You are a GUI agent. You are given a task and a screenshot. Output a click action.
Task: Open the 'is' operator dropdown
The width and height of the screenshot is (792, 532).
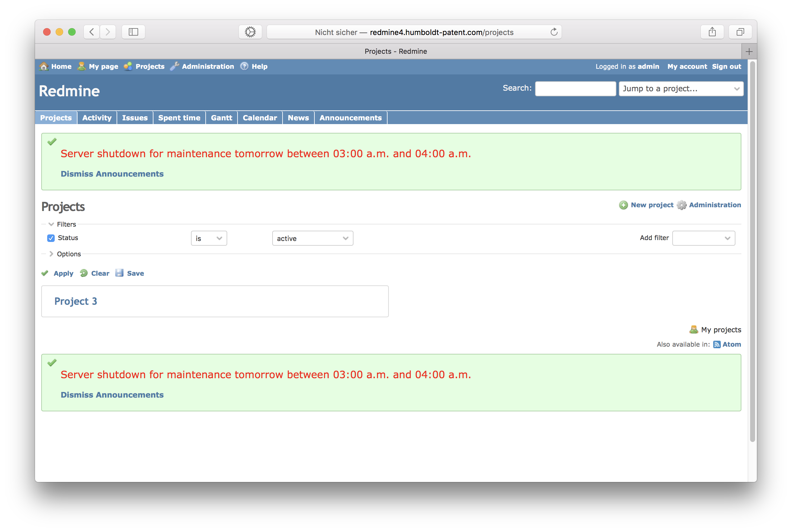click(x=209, y=238)
